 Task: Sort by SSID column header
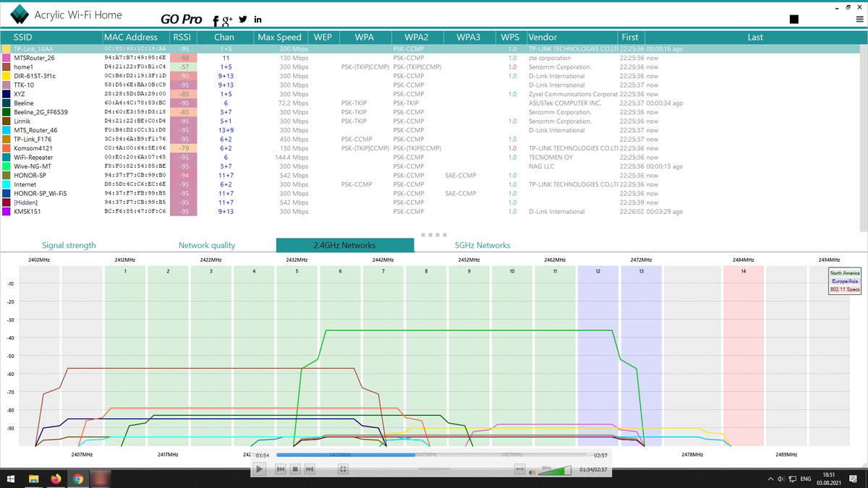(51, 37)
